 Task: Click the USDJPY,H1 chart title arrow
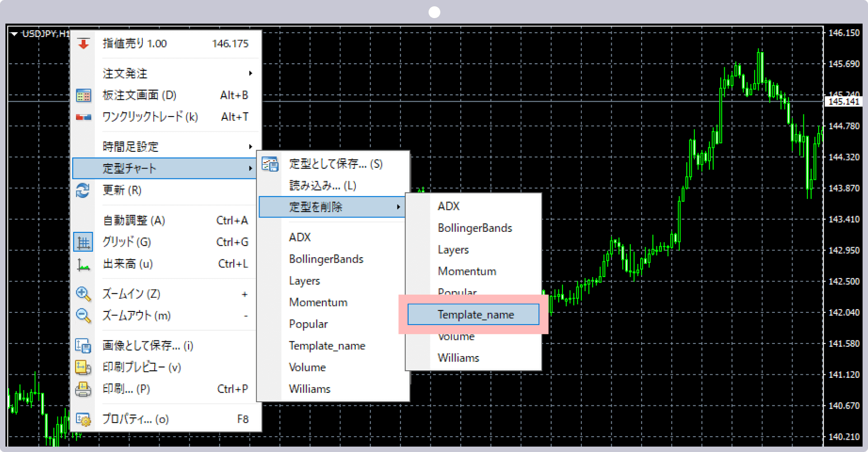click(x=14, y=34)
